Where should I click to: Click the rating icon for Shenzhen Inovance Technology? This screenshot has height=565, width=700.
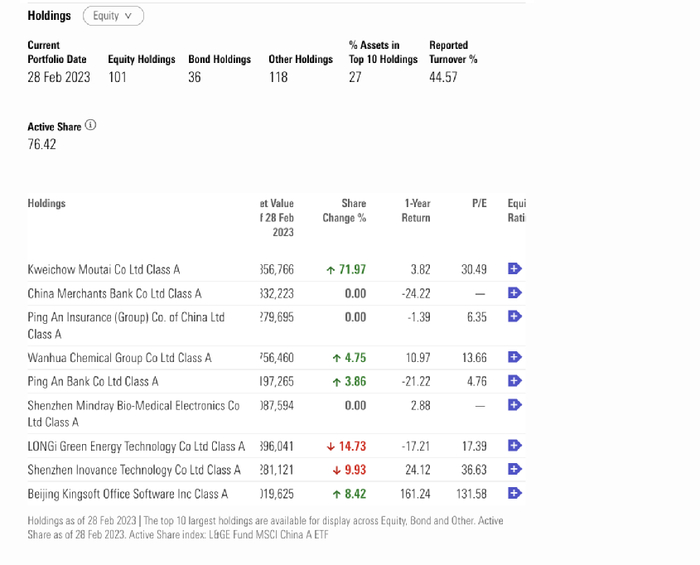pos(515,469)
